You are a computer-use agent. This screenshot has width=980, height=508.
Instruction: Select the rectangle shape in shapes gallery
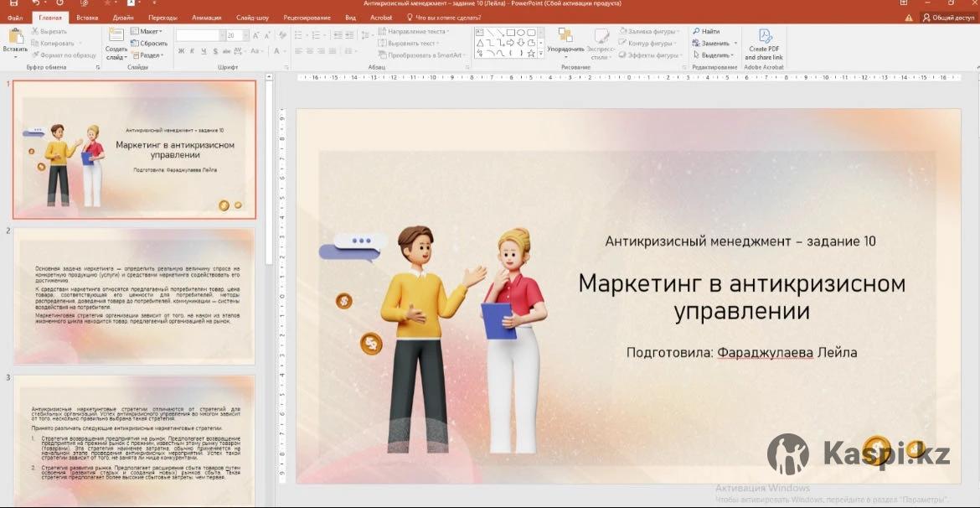510,32
